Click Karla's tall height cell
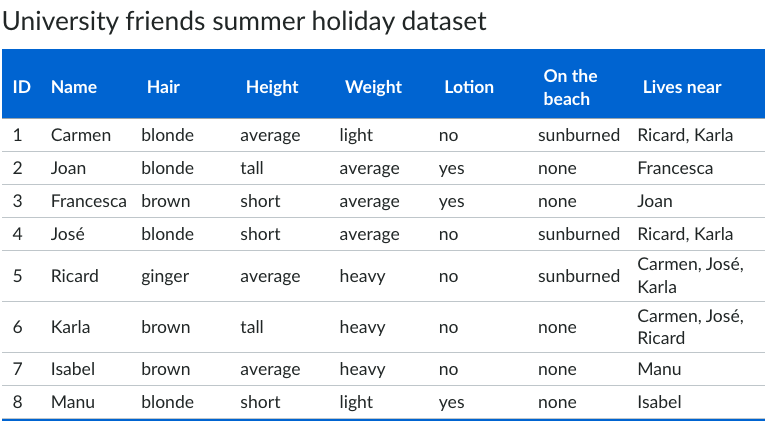The width and height of the screenshot is (778, 426). tap(252, 327)
